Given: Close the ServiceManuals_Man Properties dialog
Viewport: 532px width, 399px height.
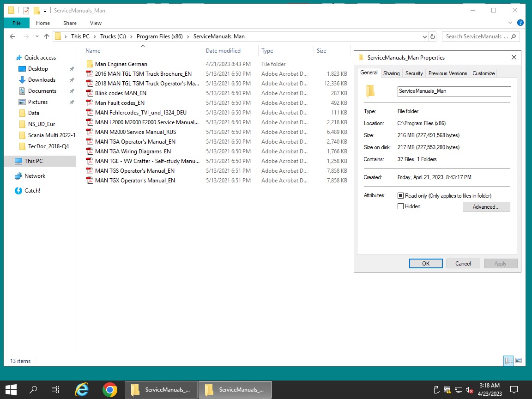Looking at the screenshot, I should coord(514,57).
